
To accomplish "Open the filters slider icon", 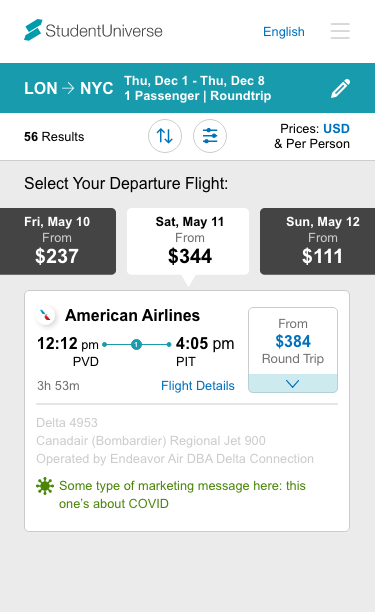I will tap(210, 136).
